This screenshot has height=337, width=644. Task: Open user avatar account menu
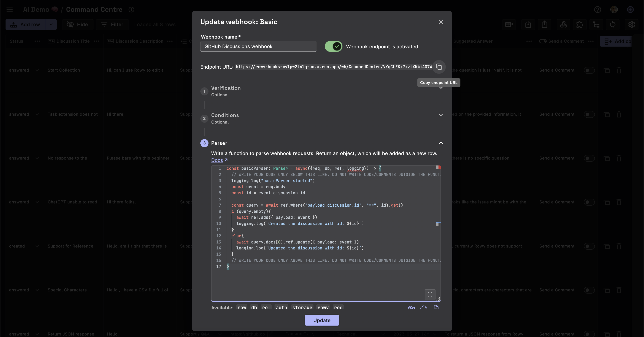(614, 10)
